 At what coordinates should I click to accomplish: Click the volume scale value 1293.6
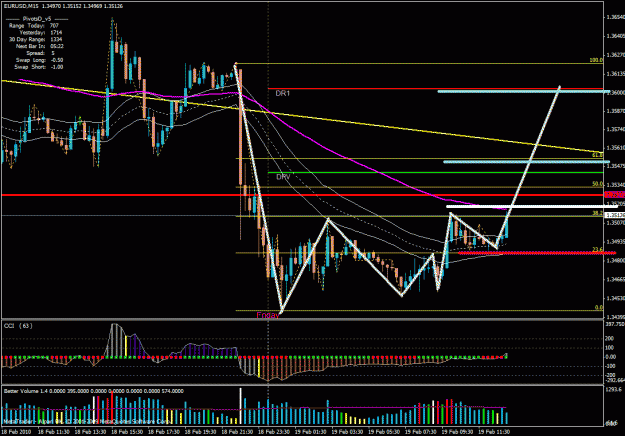coord(614,389)
